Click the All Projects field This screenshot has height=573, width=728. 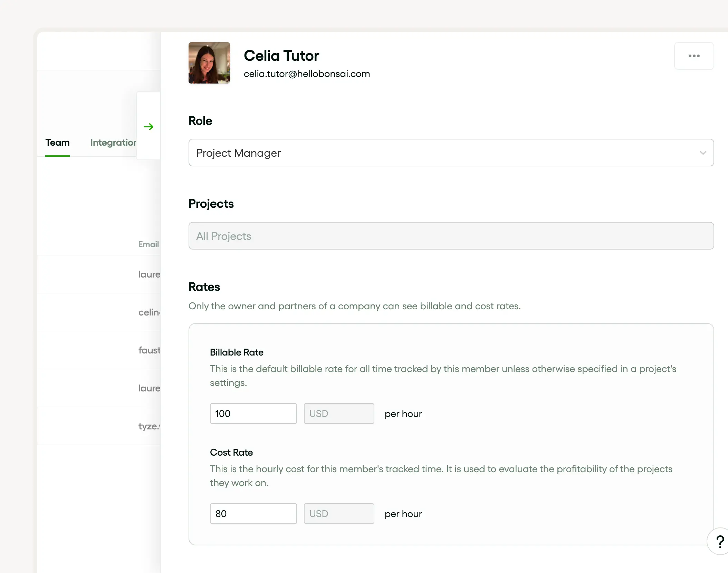point(451,236)
